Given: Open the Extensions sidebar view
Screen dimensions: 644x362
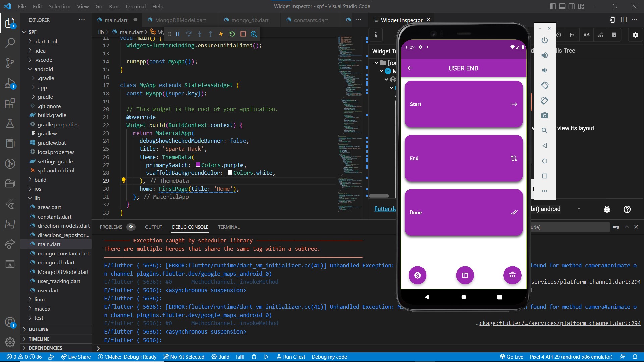Looking at the screenshot, I should (x=10, y=103).
